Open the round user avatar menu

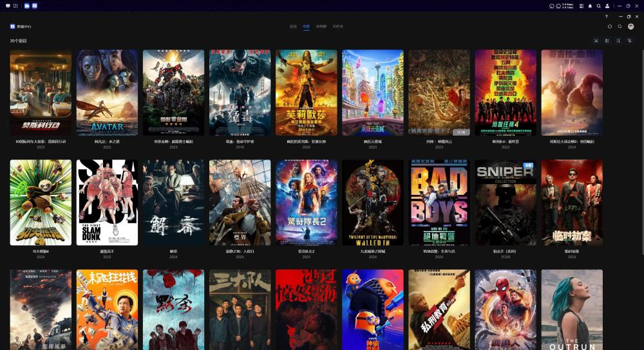(630, 26)
